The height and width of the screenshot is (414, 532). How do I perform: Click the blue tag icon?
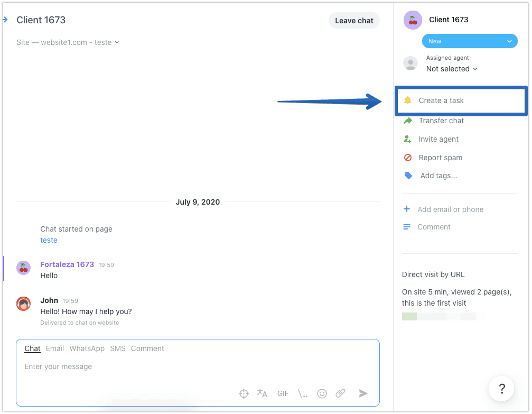pyautogui.click(x=408, y=176)
